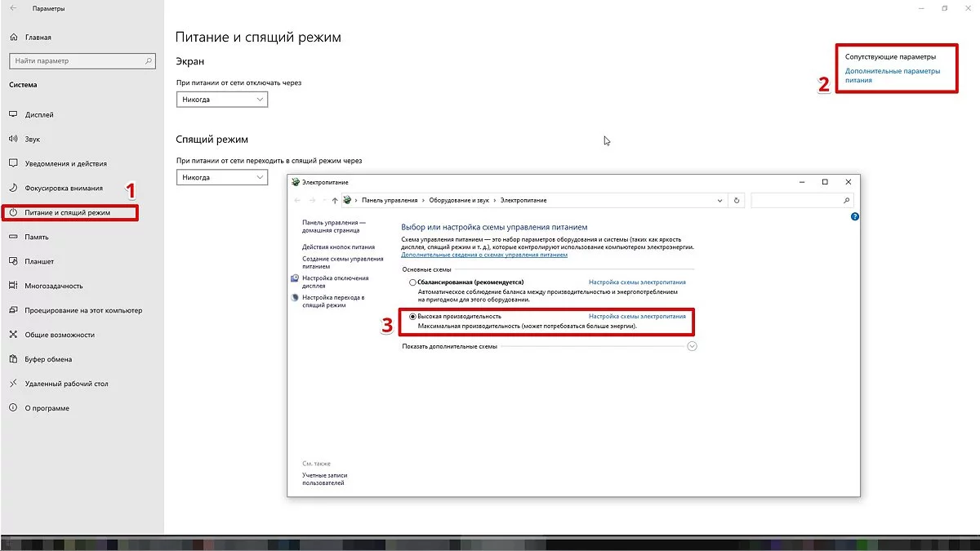
Task: Click the up arrow in Электропитание navigation
Action: (x=335, y=200)
